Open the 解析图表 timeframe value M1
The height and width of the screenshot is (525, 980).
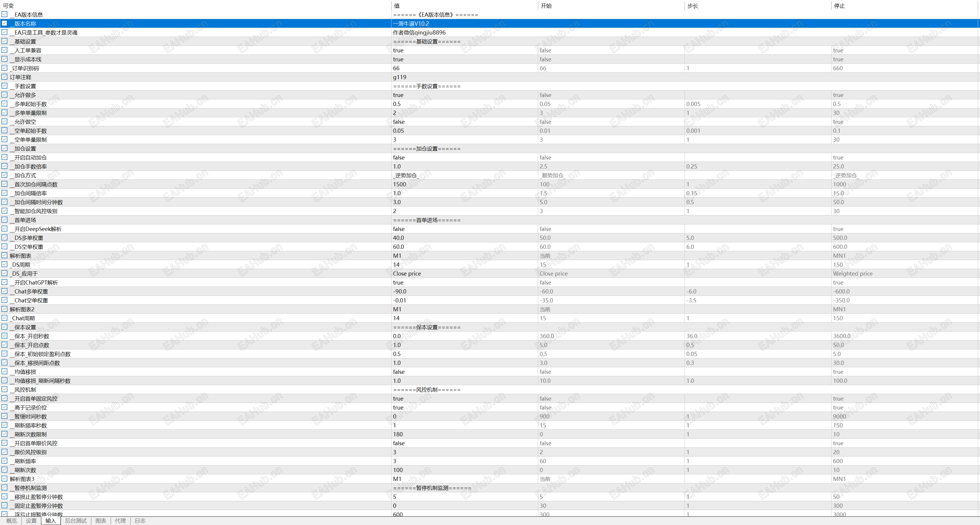tap(397, 255)
